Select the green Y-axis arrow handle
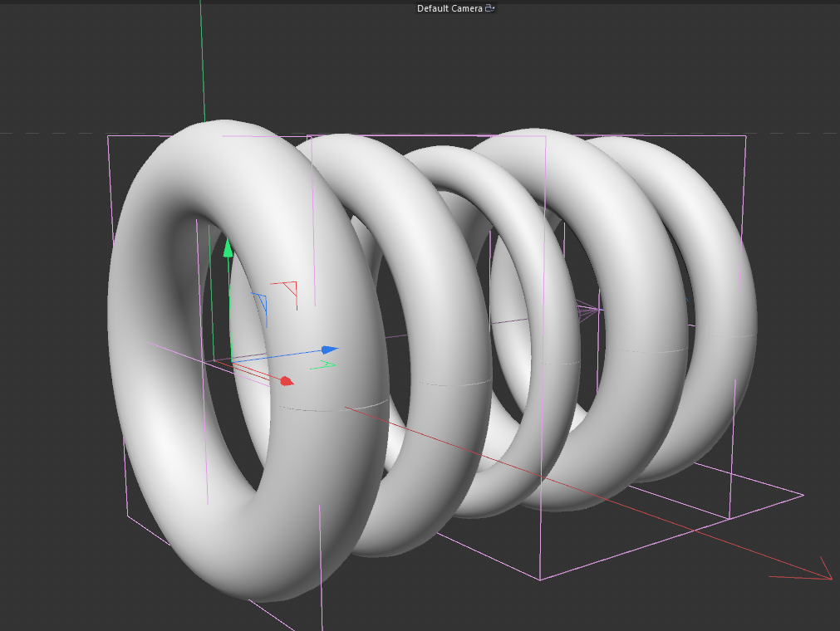Viewport: 840px width, 631px height. click(x=228, y=247)
